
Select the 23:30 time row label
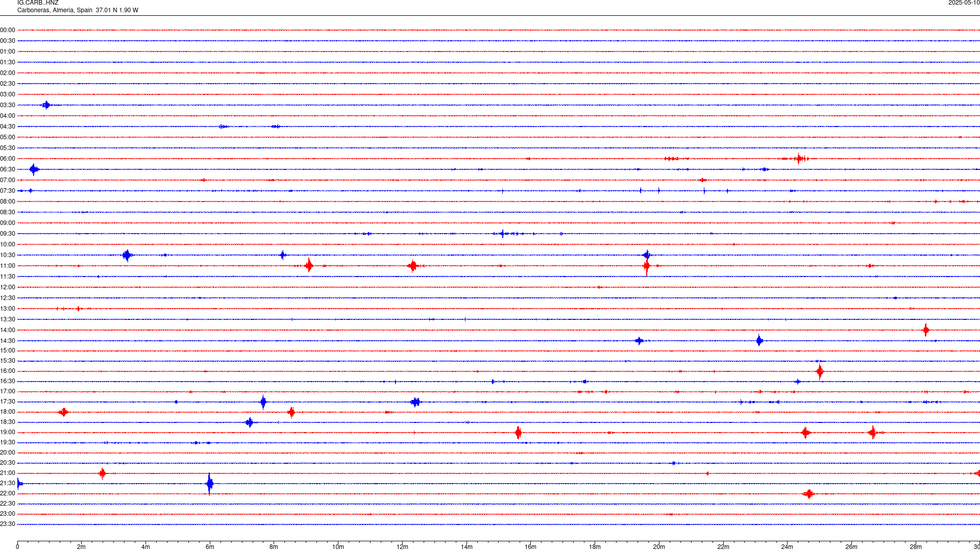(8, 524)
